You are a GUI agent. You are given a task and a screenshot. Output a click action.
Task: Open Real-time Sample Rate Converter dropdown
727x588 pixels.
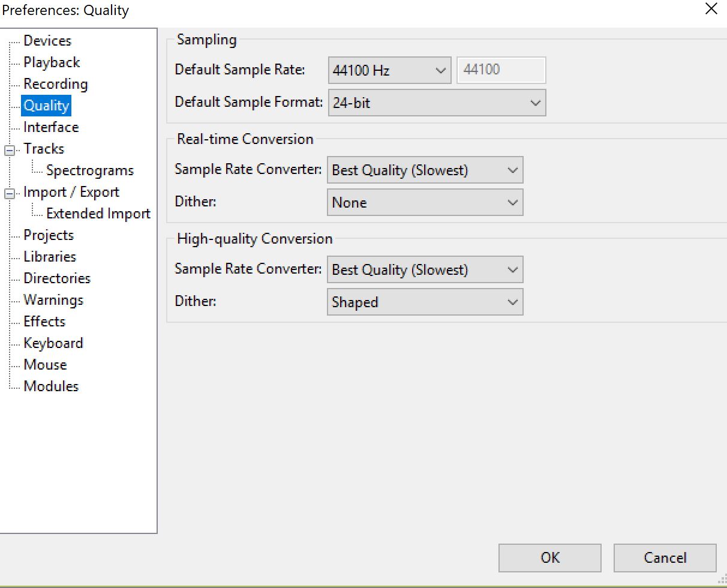(x=425, y=170)
